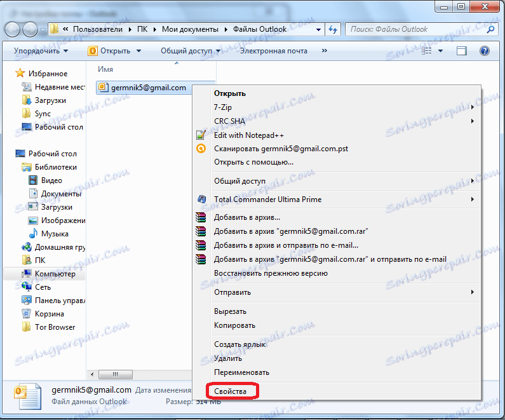The height and width of the screenshot is (420, 505).
Task: Click the Корзина recycle bin icon
Action: [26, 313]
